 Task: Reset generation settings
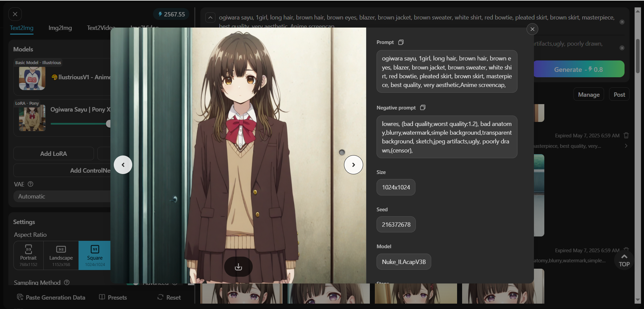[x=169, y=297]
